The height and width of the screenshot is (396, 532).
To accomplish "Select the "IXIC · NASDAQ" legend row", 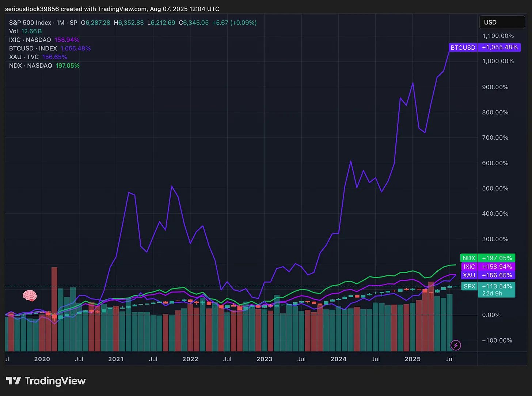I will tap(44, 40).
